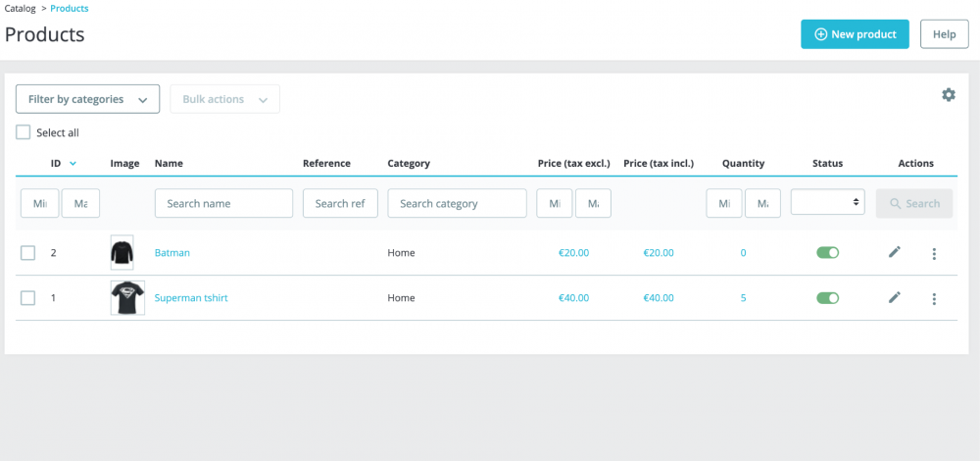This screenshot has width=980, height=461.
Task: Click the New product button
Action: click(x=855, y=34)
